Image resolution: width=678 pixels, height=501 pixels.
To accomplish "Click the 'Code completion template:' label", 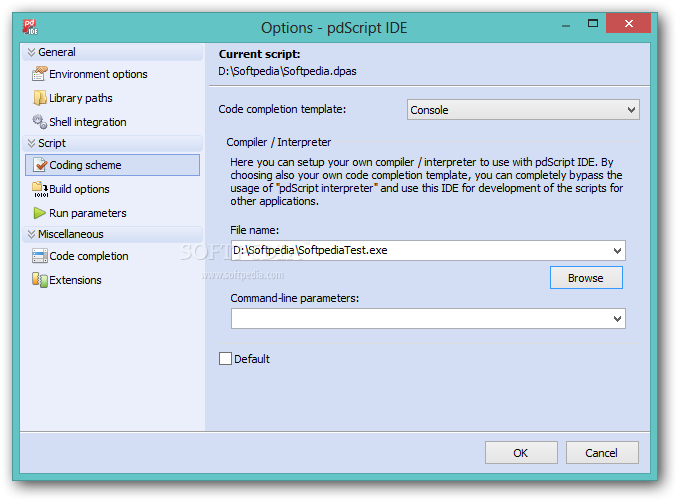I will pos(282,109).
